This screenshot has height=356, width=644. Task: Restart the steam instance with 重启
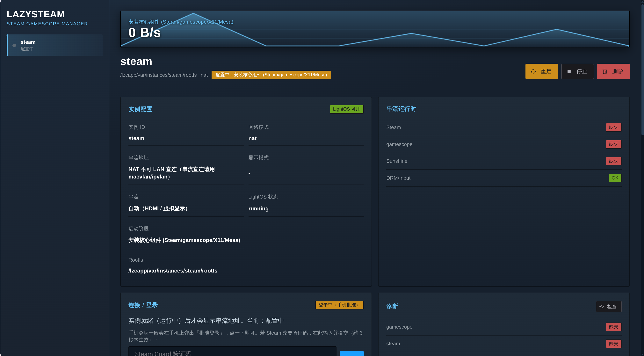[x=541, y=71]
